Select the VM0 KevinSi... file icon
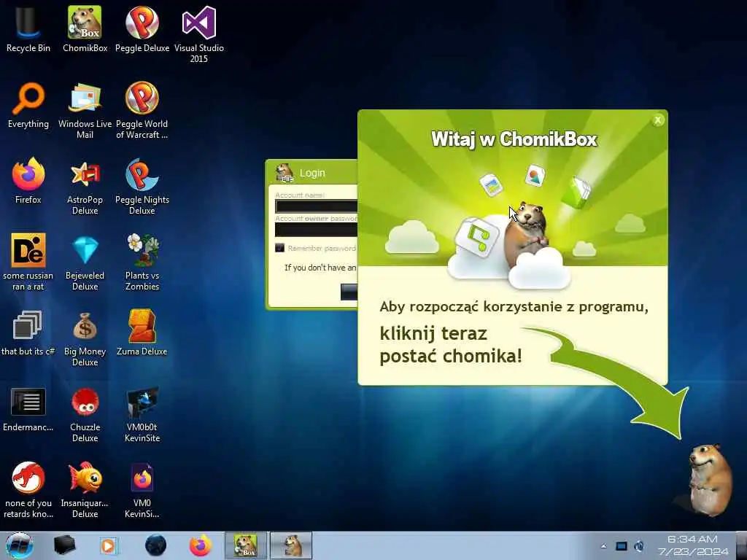Viewport: 747px width, 560px height. click(x=142, y=489)
